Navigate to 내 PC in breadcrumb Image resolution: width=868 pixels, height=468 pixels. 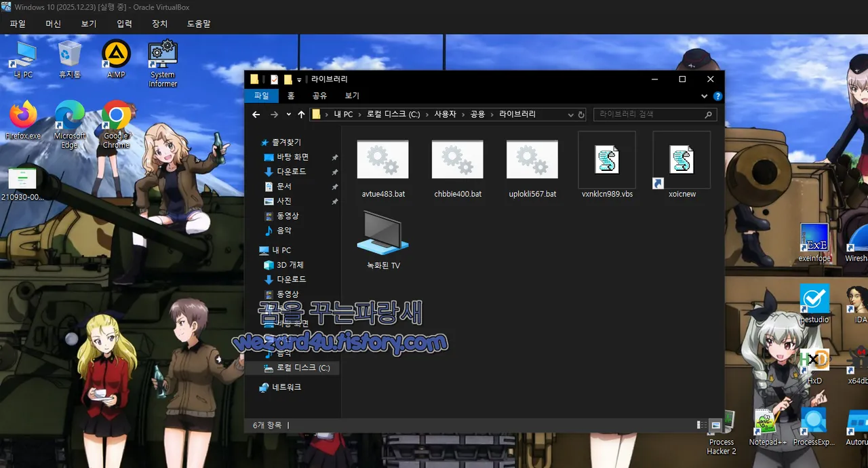pyautogui.click(x=343, y=115)
